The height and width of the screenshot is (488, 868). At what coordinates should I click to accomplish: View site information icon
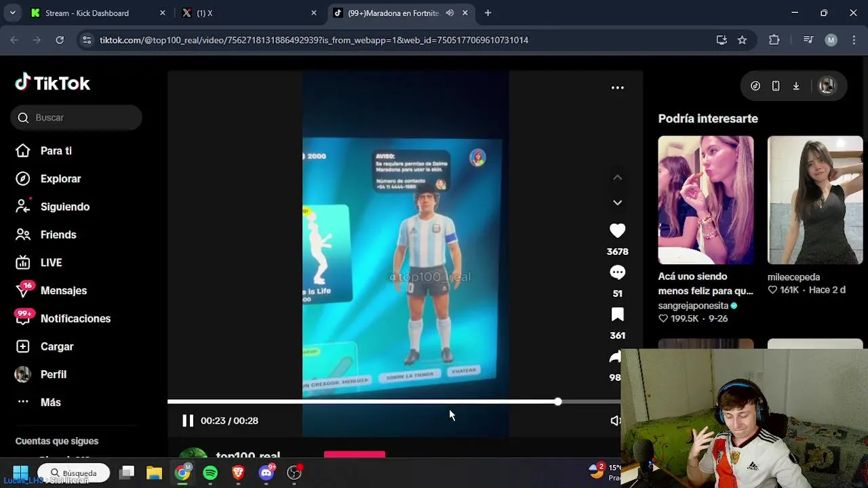coord(86,40)
